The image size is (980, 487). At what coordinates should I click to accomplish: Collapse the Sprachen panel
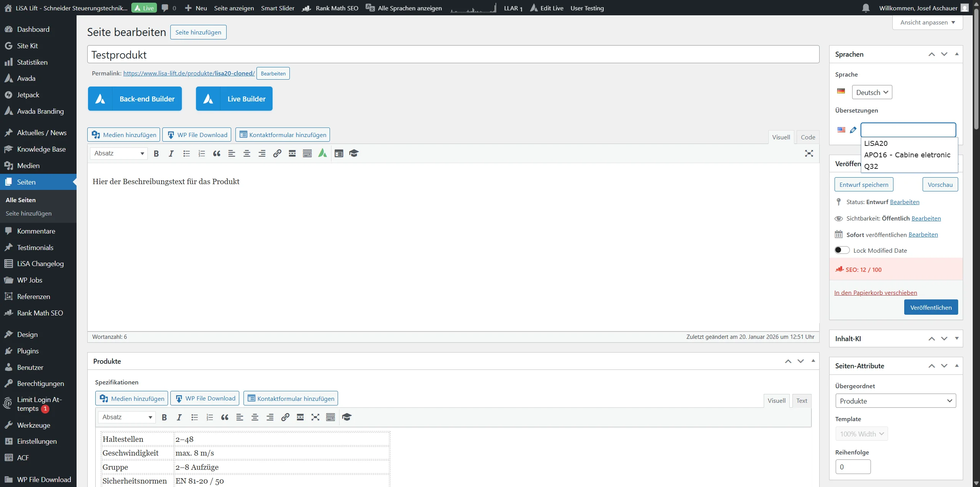[x=957, y=54]
